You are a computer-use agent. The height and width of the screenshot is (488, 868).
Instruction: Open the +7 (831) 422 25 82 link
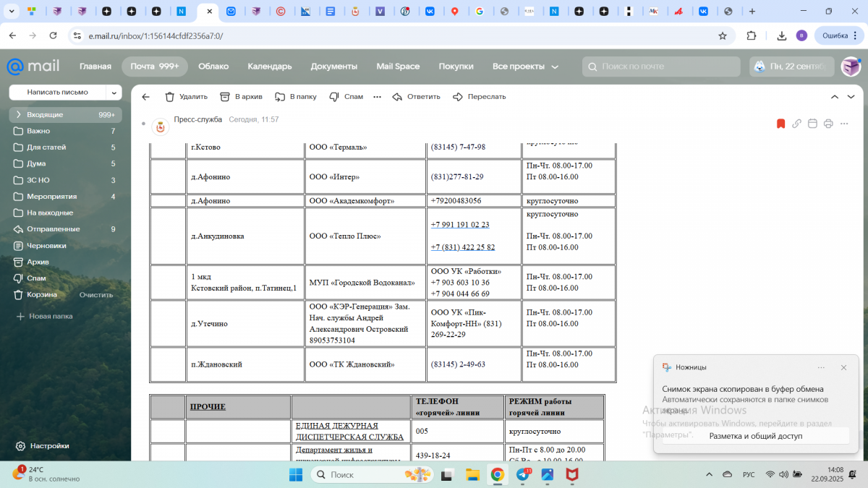(463, 247)
